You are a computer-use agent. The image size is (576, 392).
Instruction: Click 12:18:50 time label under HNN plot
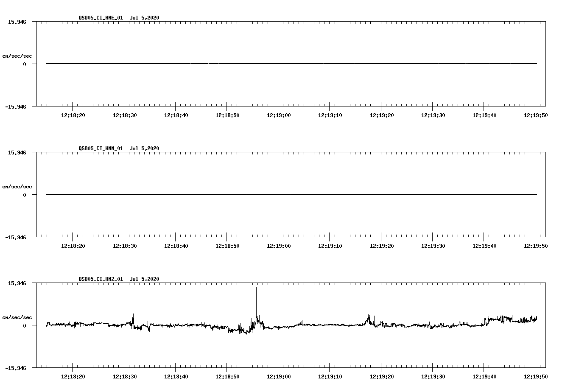pyautogui.click(x=227, y=246)
